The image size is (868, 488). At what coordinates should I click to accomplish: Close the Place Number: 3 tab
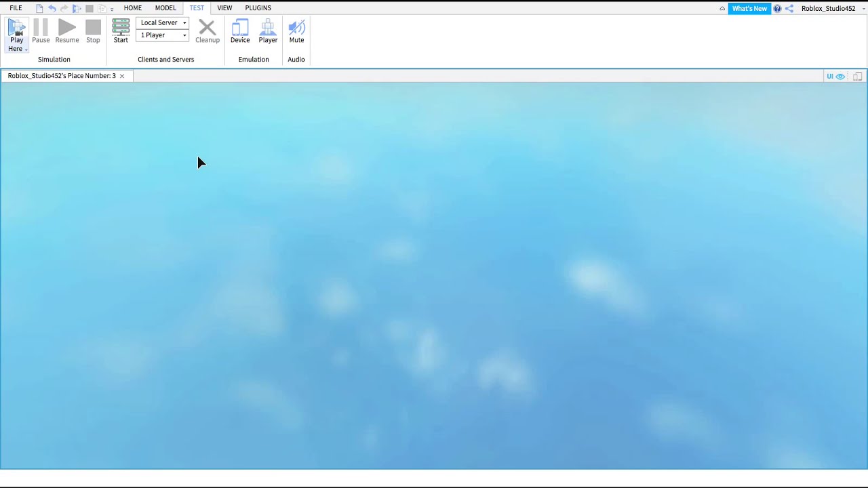tap(122, 76)
